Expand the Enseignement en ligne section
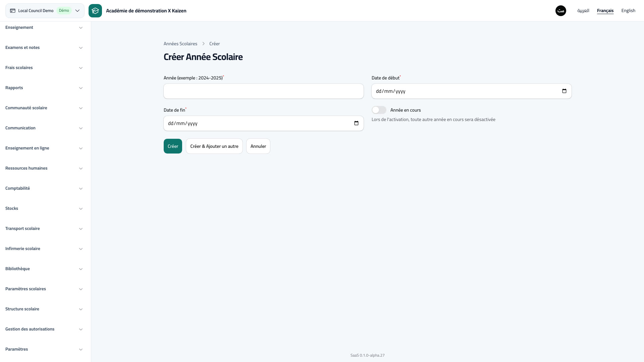644x362 pixels. pyautogui.click(x=44, y=148)
